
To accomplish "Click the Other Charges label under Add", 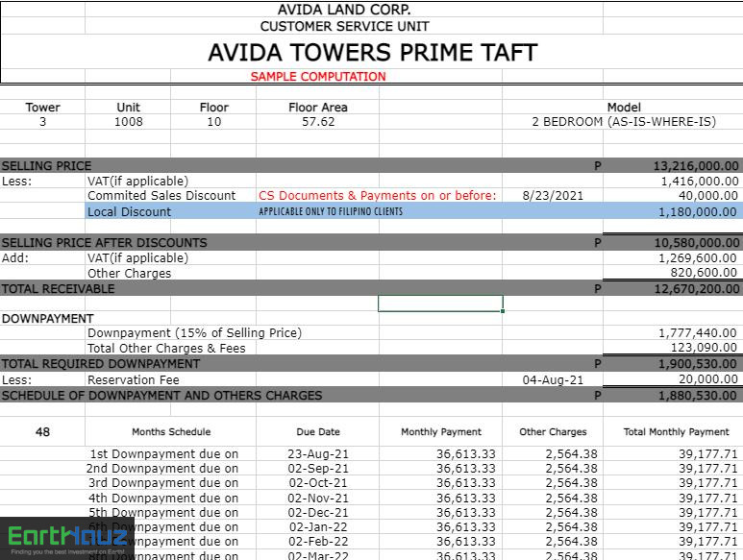I will 130,273.
